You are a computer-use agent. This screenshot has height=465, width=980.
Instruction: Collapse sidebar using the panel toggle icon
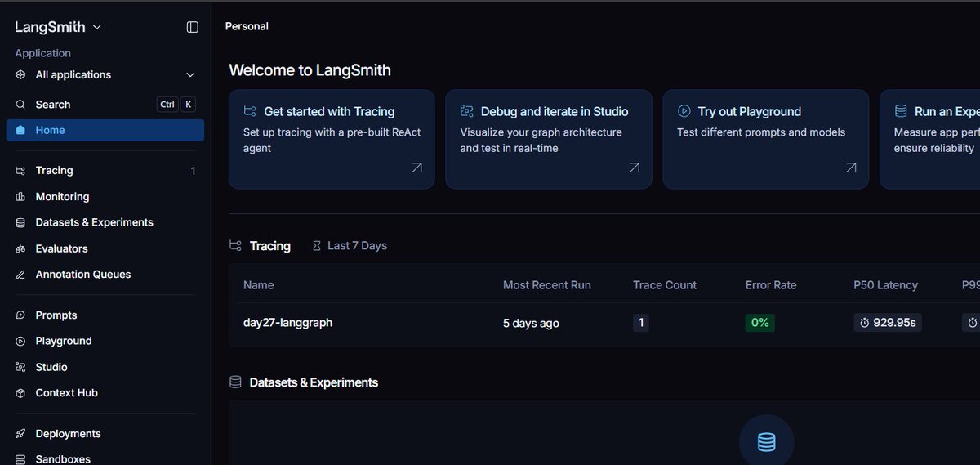point(193,27)
